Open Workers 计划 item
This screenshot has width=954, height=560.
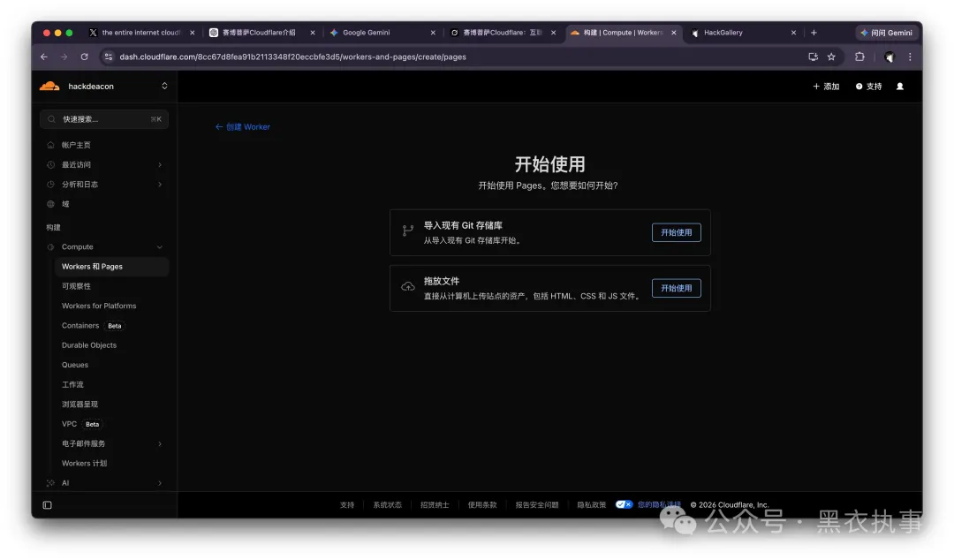(x=84, y=463)
